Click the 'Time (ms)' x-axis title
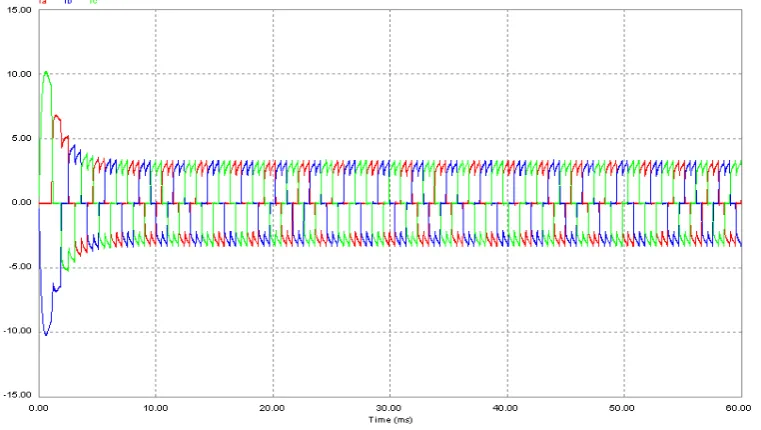The image size is (761, 430). click(x=390, y=420)
